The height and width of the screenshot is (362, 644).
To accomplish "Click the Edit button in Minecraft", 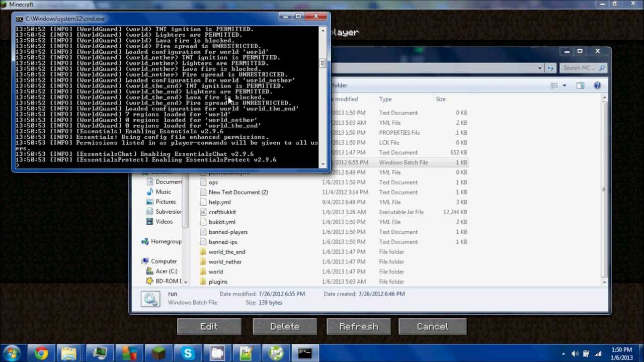I will pyautogui.click(x=209, y=326).
